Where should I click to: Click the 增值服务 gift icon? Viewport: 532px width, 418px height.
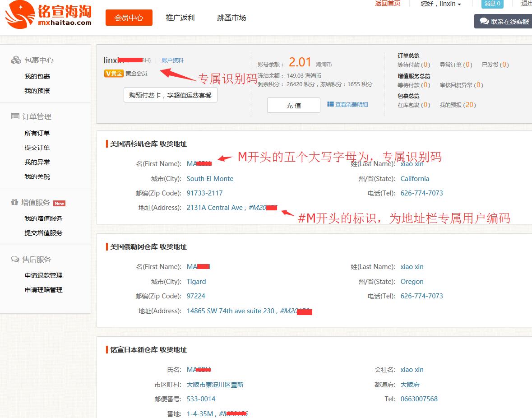(x=14, y=203)
